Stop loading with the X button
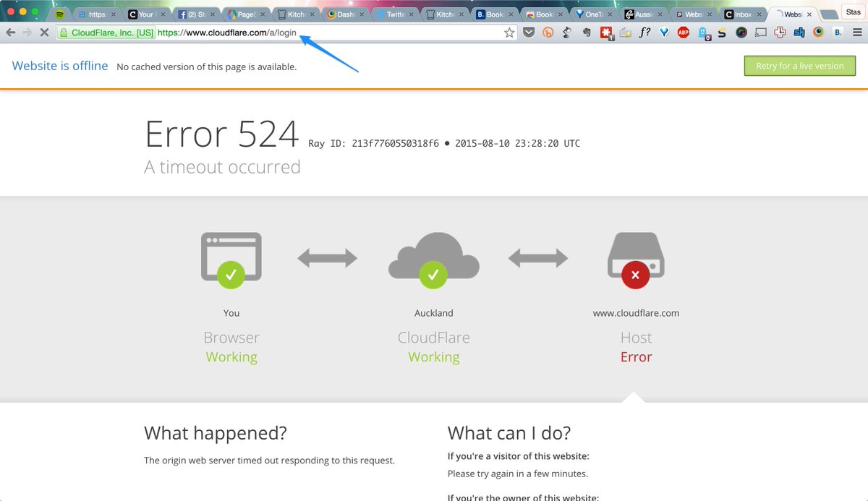868x501 pixels. coord(45,33)
